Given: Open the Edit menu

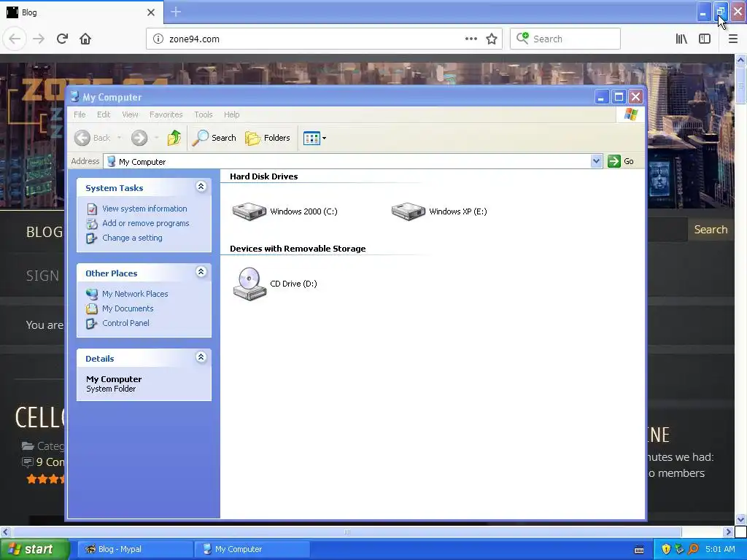Looking at the screenshot, I should point(104,114).
